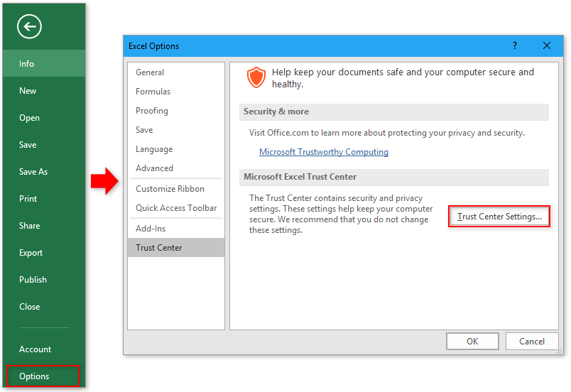The height and width of the screenshot is (392, 571).
Task: Click the Help question mark icon
Action: 515,46
